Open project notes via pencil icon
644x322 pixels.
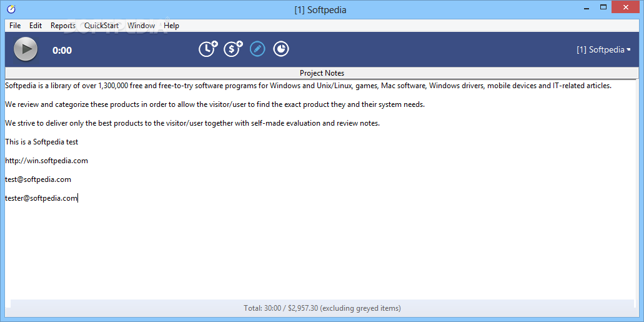pos(257,49)
